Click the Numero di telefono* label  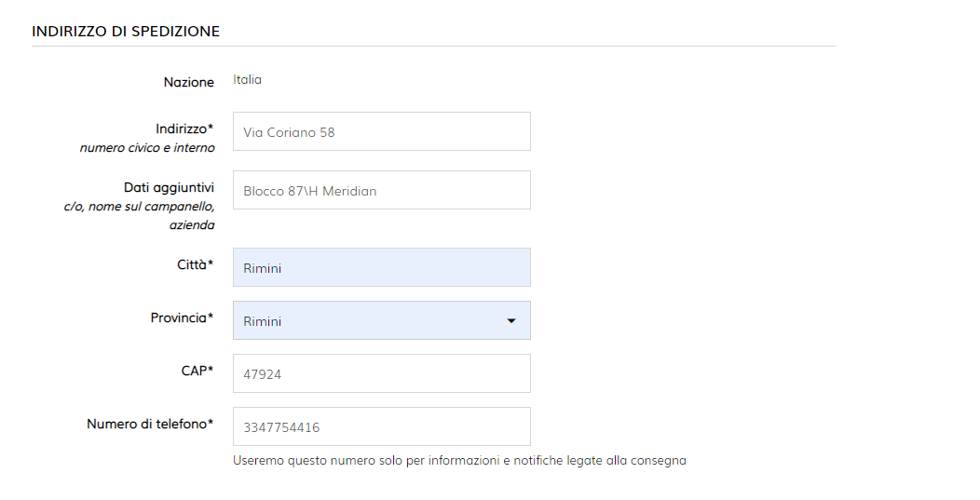click(x=150, y=424)
